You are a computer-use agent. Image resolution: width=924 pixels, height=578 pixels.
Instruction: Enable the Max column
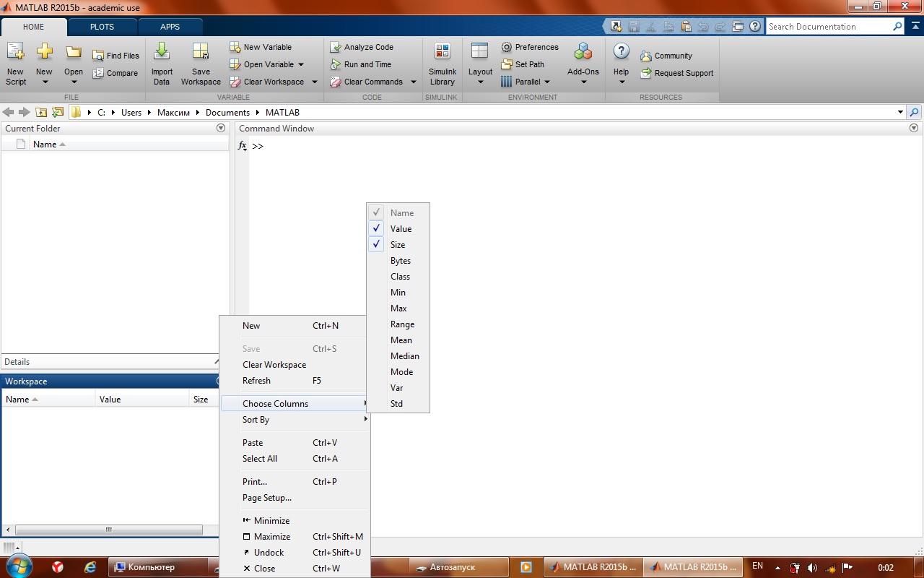(x=398, y=309)
